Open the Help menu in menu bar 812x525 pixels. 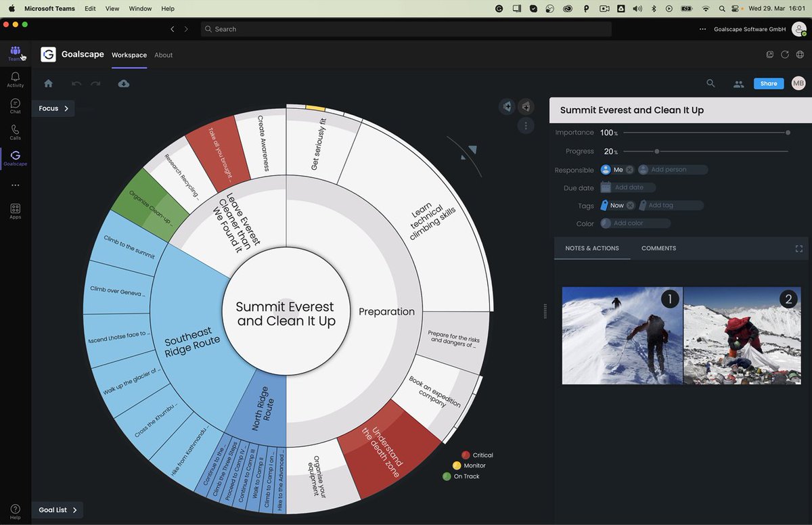pos(168,9)
